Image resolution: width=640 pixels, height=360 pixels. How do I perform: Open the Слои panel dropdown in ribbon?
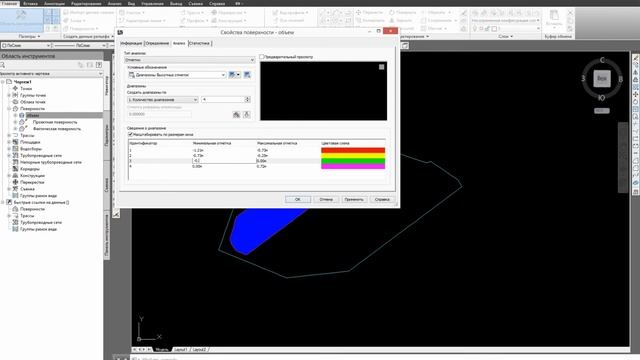[505, 36]
